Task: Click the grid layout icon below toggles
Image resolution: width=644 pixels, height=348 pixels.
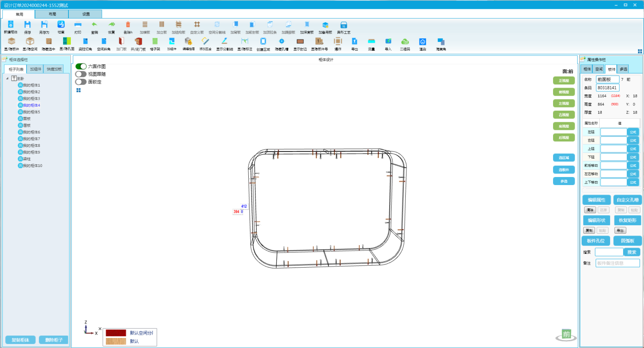Action: (78, 90)
